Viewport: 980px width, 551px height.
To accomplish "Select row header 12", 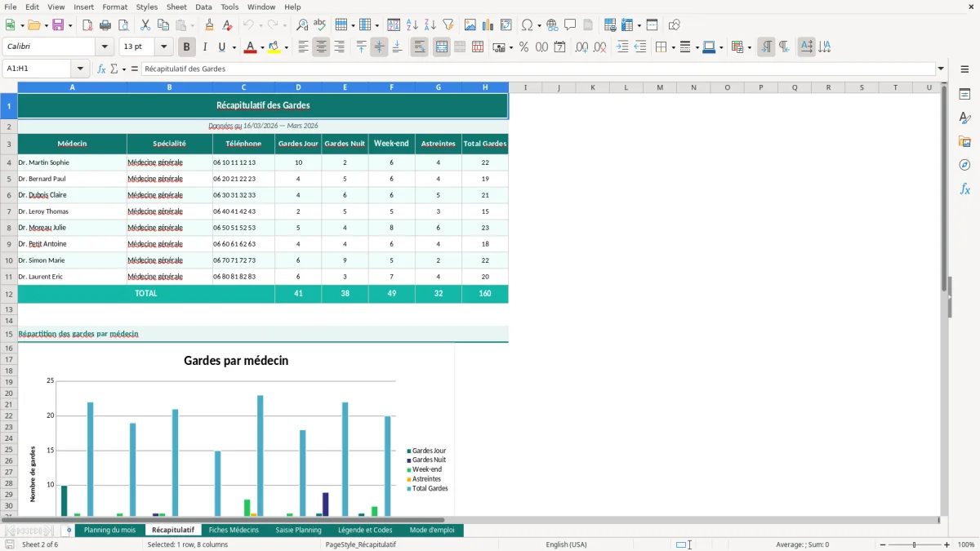I will coord(8,294).
